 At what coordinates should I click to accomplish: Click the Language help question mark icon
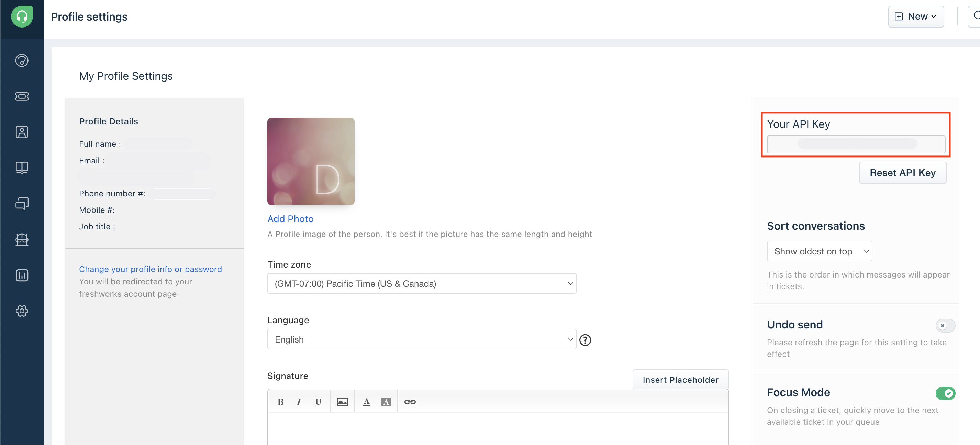585,339
